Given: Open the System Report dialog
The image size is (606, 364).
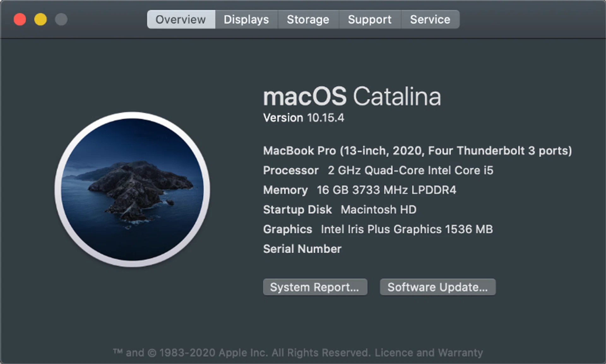Looking at the screenshot, I should (x=315, y=287).
